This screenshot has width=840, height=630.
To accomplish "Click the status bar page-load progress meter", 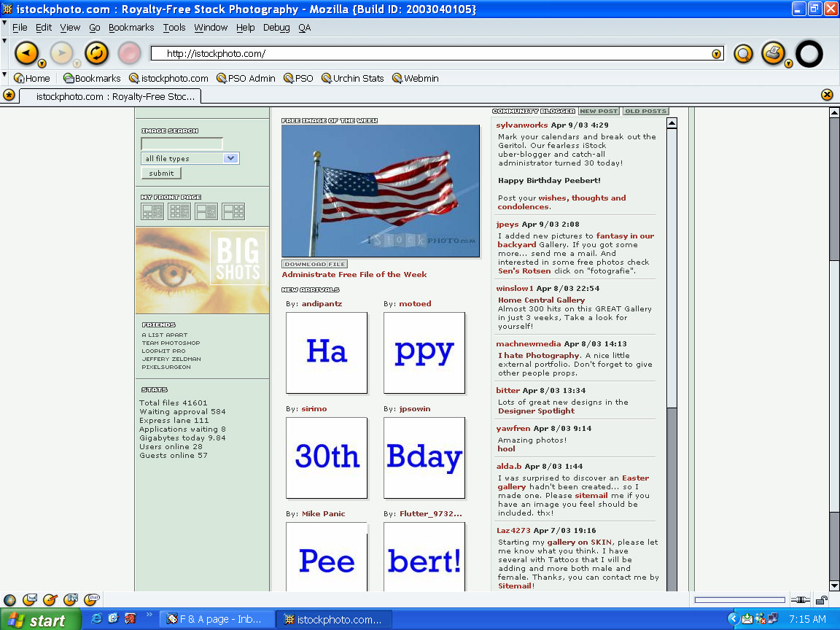I will (739, 599).
